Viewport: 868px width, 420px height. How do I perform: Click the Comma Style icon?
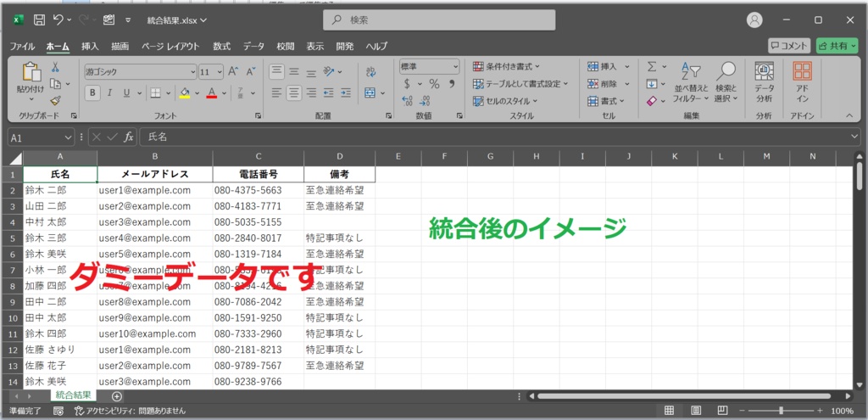(452, 84)
